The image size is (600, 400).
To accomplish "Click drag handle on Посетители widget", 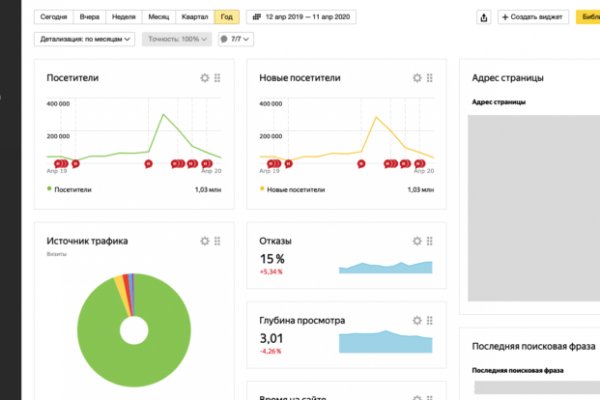I will [x=218, y=78].
